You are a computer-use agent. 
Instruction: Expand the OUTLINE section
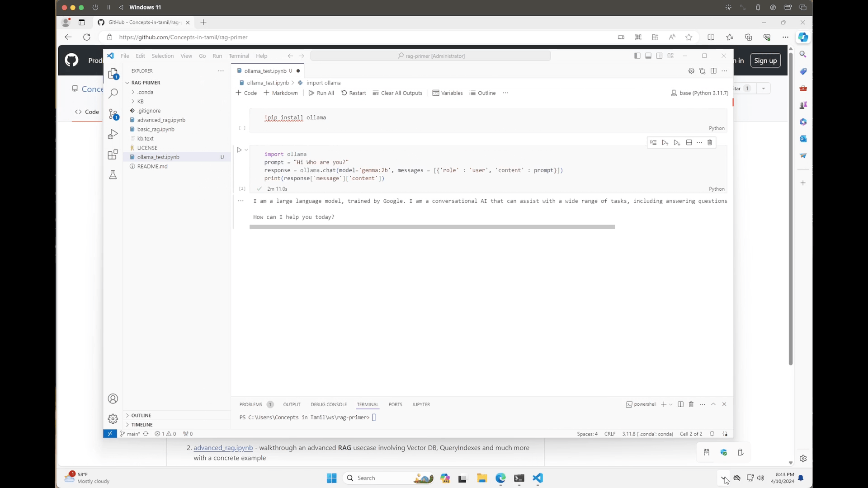(x=141, y=416)
